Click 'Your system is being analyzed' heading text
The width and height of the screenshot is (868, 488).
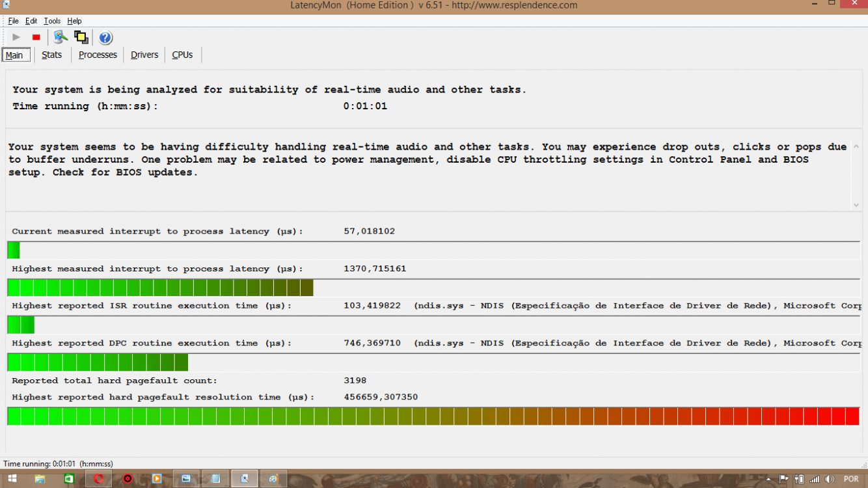tap(269, 90)
